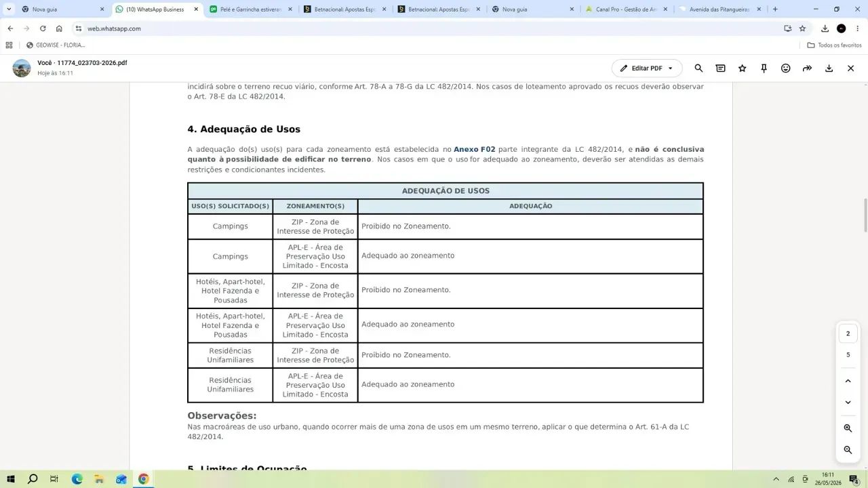Click the USO(S) SOLICITADO(S) column header

(231, 206)
